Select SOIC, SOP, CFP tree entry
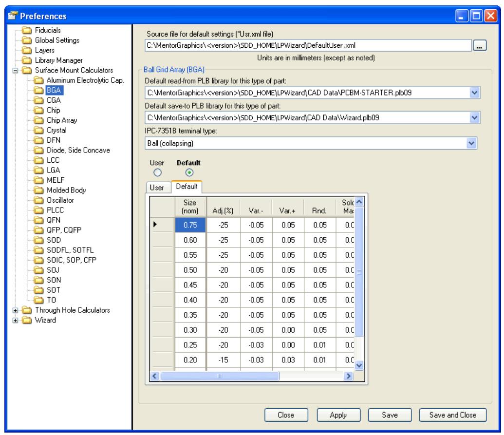504x435 pixels. coord(72,260)
